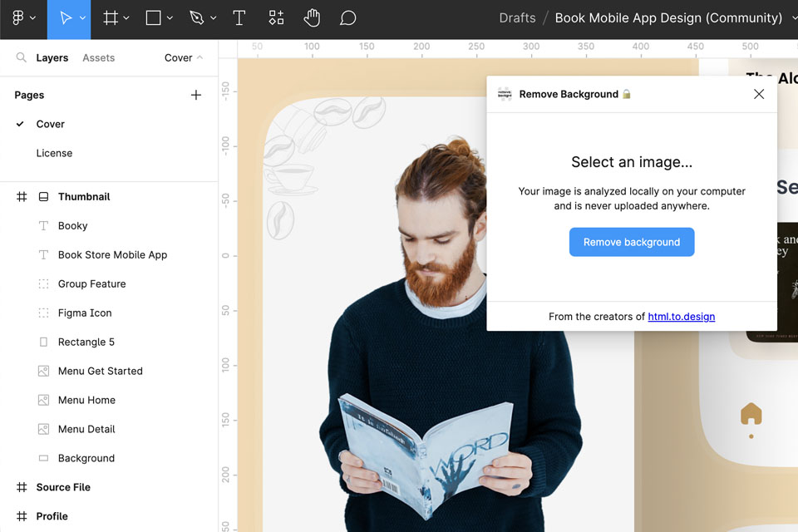The width and height of the screenshot is (798, 532).
Task: Select the Rectangle shape tool
Action: coord(153,18)
